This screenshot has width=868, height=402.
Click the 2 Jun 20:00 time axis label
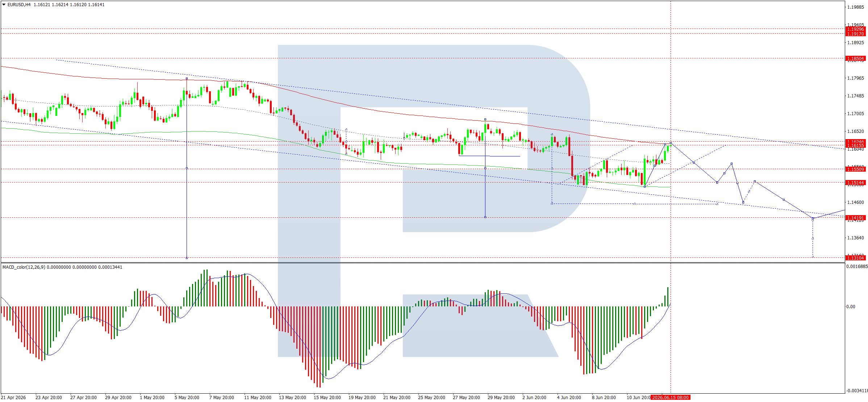click(534, 398)
